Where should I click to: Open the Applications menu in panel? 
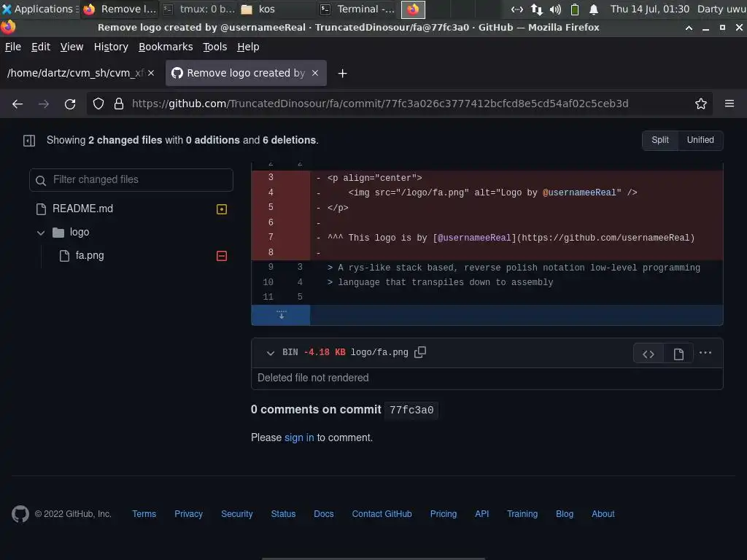[39, 9]
